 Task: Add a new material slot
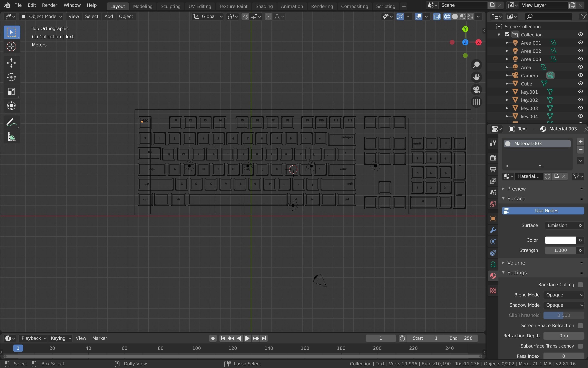580,142
